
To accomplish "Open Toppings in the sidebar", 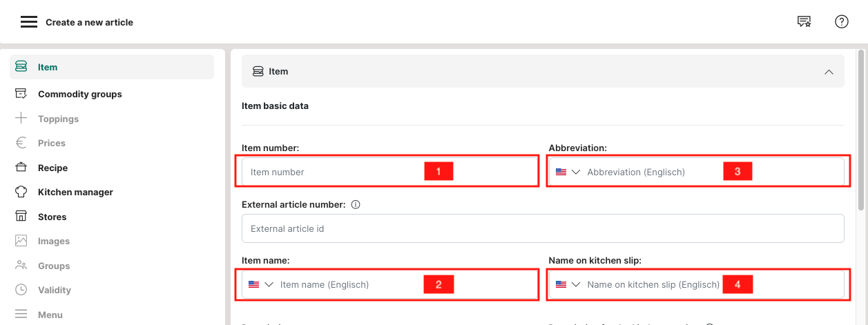I will pos(58,119).
